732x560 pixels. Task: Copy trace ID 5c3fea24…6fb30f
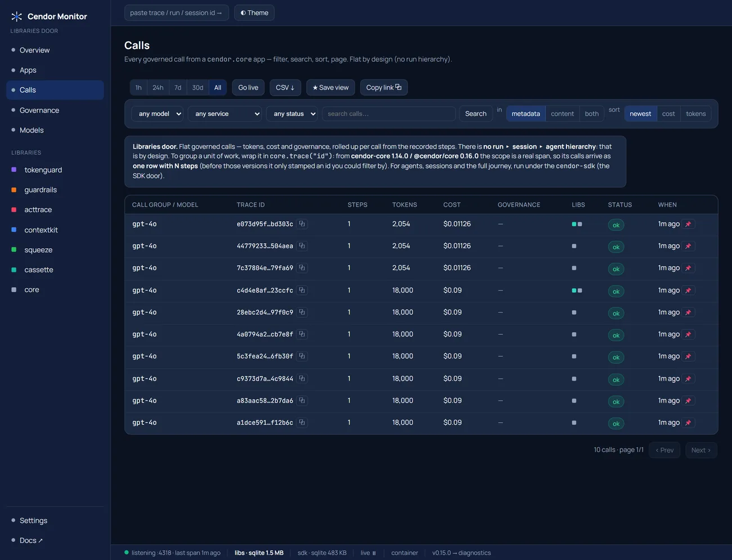pyautogui.click(x=302, y=356)
